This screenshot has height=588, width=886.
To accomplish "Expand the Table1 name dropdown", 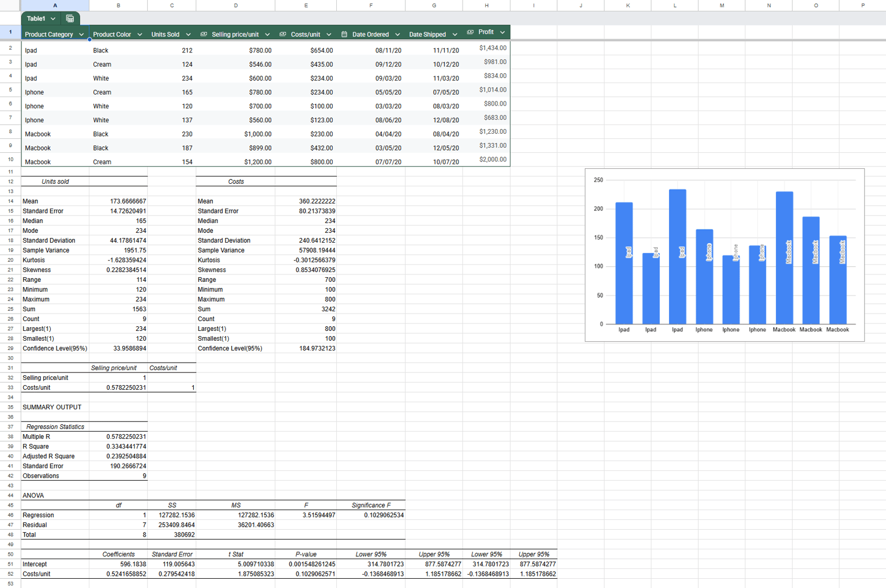I will (53, 18).
